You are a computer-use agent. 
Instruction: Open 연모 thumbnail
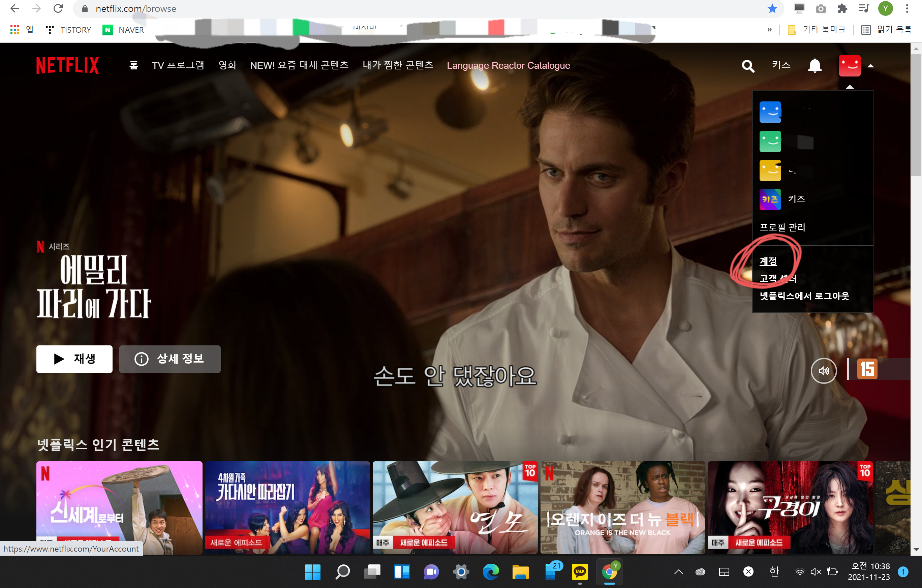[x=455, y=507]
